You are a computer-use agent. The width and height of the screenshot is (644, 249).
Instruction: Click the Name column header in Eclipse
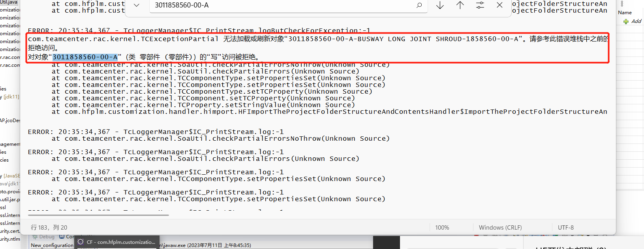coord(625,13)
